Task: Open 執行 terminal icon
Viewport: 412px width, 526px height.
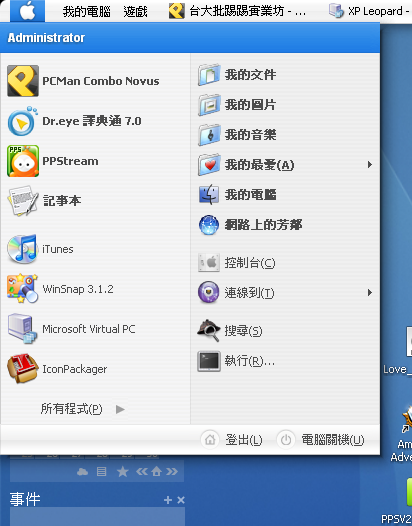Action: tap(209, 361)
